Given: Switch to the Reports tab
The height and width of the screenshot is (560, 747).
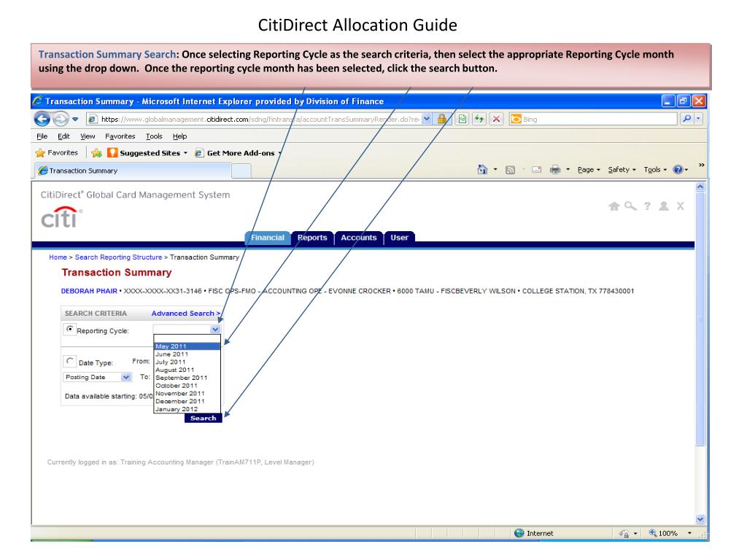Looking at the screenshot, I should pos(312,237).
